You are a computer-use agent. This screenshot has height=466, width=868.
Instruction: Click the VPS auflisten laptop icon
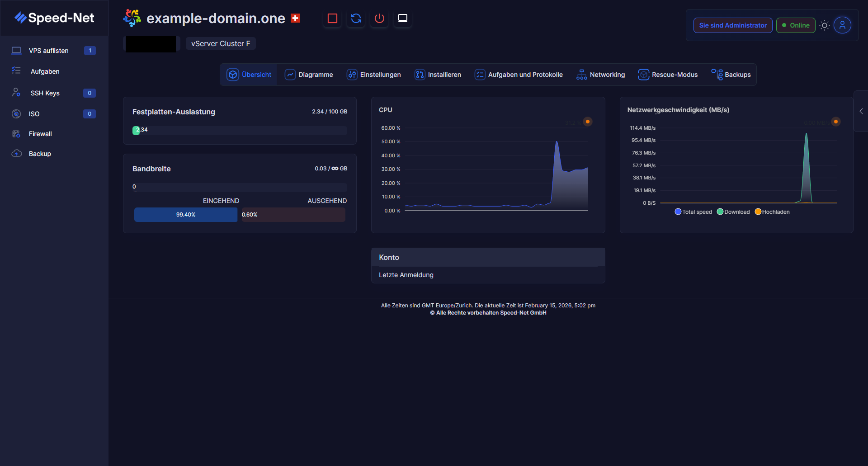point(16,51)
